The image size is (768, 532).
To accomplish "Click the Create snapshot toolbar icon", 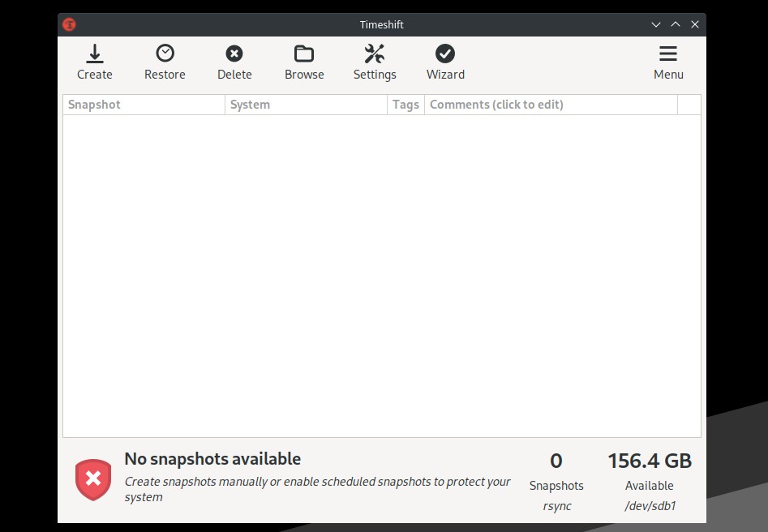I will pos(95,62).
